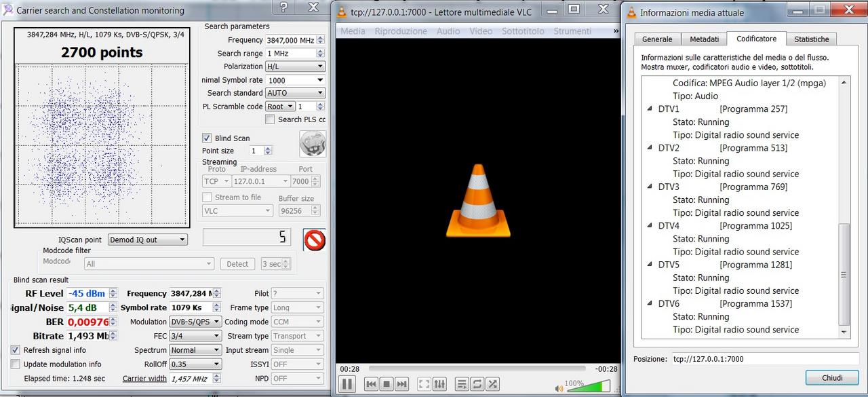
Task: Open the Strumenti menu
Action: coord(572,31)
